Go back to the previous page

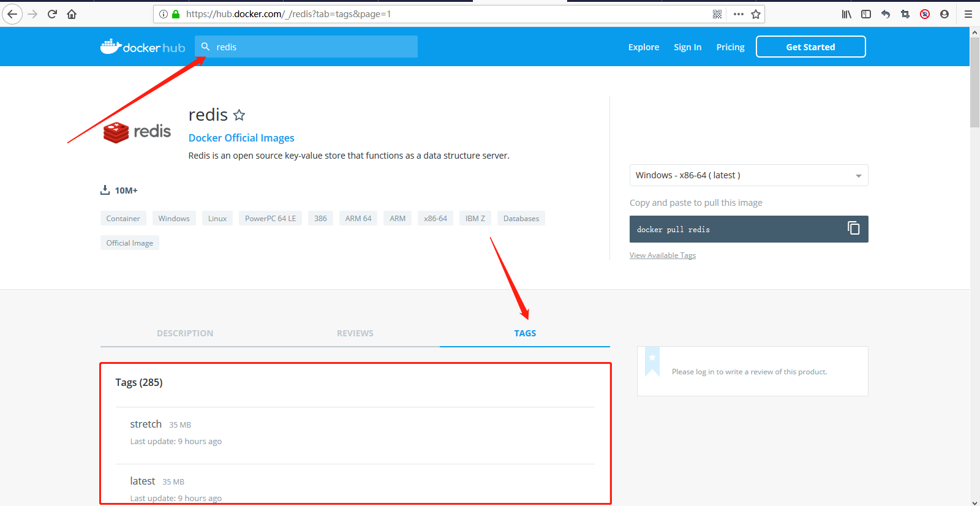pos(12,14)
